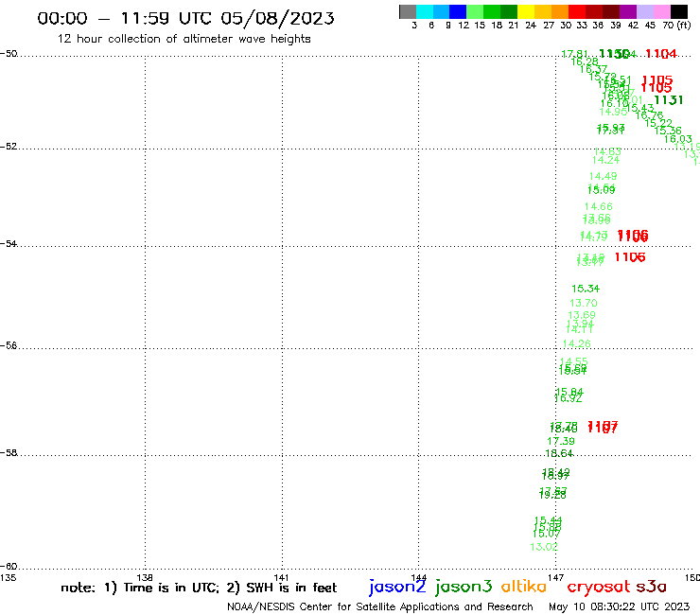The image size is (700, 615).
Task: Click the 'Time is in UTC' note
Action: [x=161, y=588]
